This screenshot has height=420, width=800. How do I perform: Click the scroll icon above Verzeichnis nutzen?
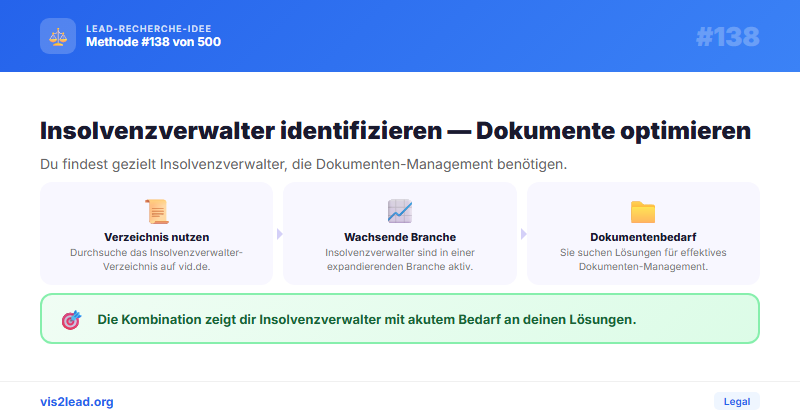[157, 211]
